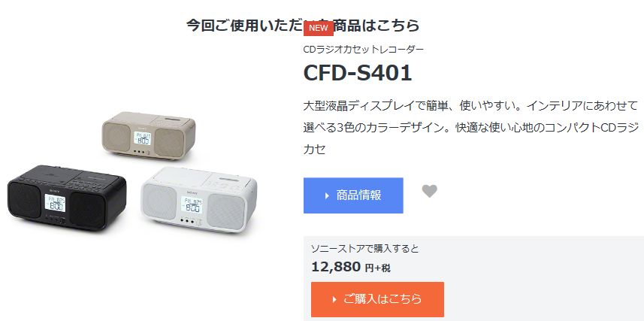The height and width of the screenshot is (321, 644).
Task: Add product to favorites with heart icon
Action: [430, 191]
